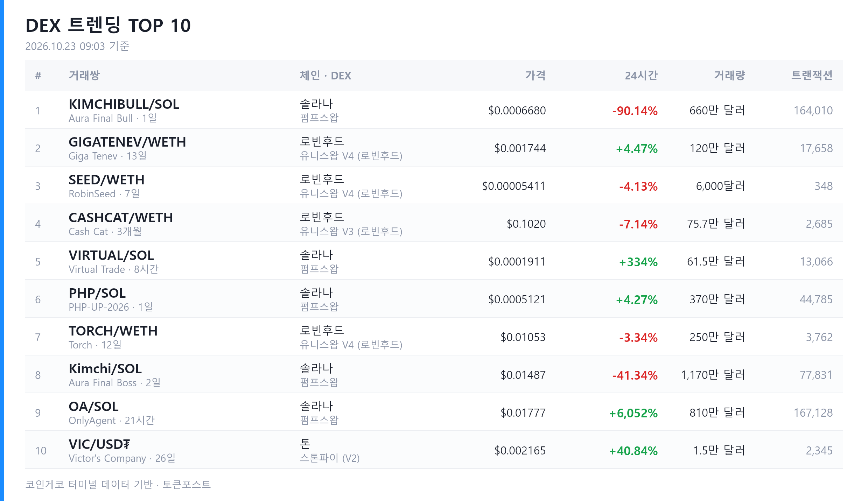
Task: Select the GIGATENEV/WETH pair name
Action: 127,142
